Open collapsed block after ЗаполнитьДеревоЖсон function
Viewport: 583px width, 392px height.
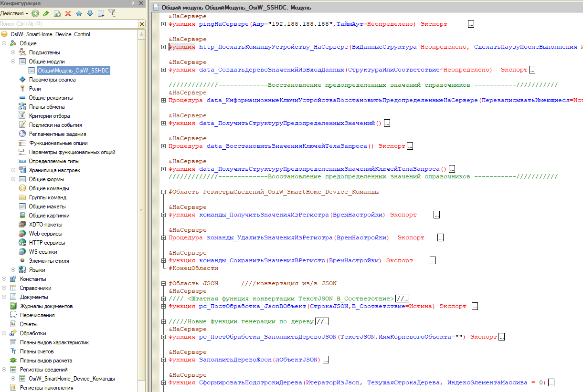click(x=326, y=360)
